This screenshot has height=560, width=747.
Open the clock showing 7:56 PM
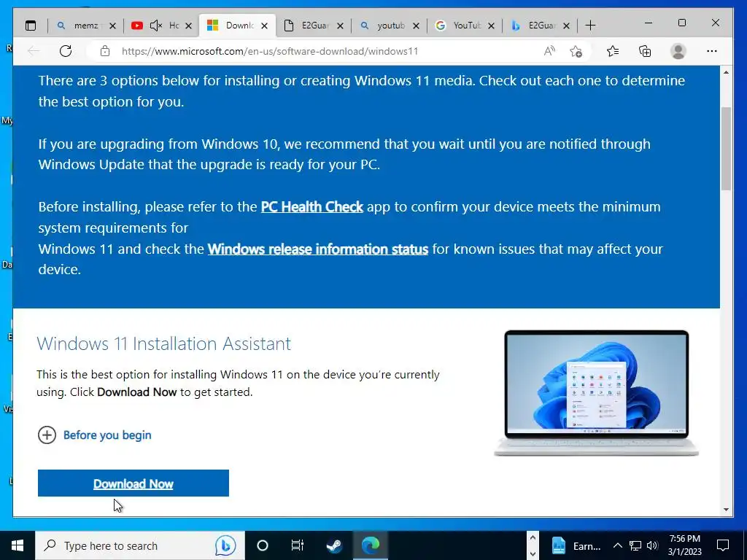pos(684,545)
